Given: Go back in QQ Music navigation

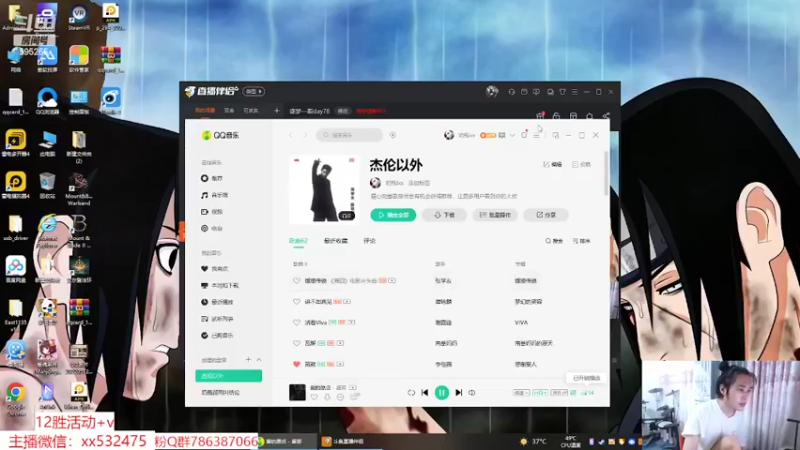Looking at the screenshot, I should [x=291, y=135].
